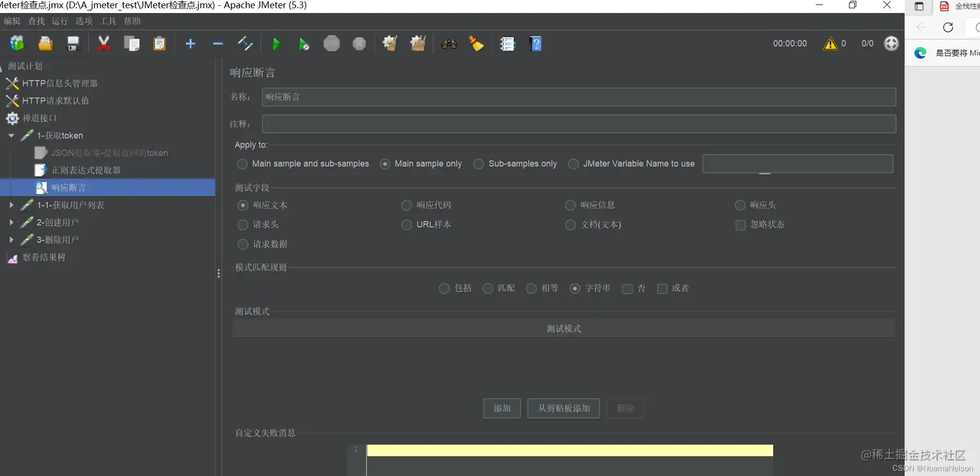Viewport: 980px width, 476px height.
Task: Cut the selected element with scissors icon
Action: point(104,43)
